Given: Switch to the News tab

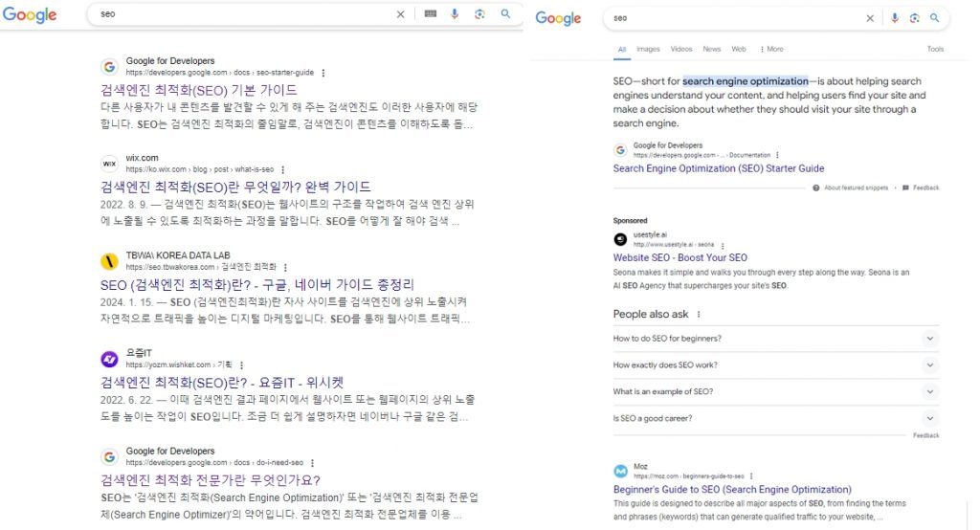Looking at the screenshot, I should [711, 49].
